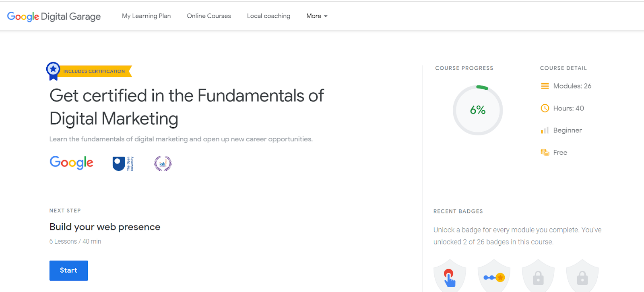Click the clock icon beside Hours
This screenshot has width=644, height=292.
click(x=545, y=108)
